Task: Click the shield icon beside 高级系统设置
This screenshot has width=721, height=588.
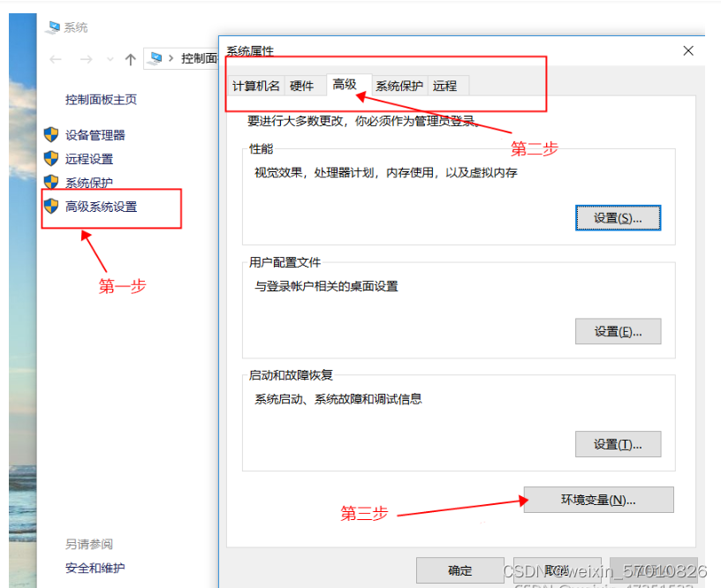Action: (x=51, y=206)
